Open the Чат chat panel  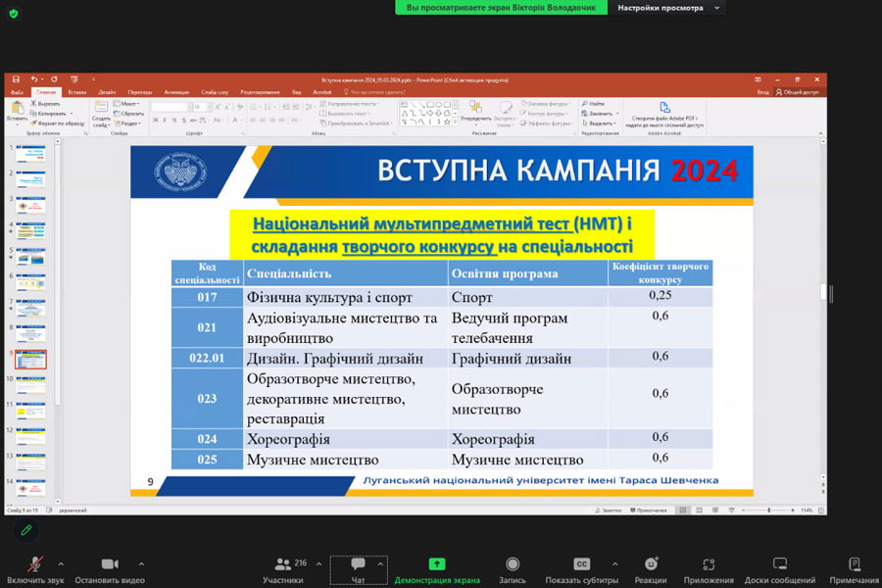pos(358,568)
